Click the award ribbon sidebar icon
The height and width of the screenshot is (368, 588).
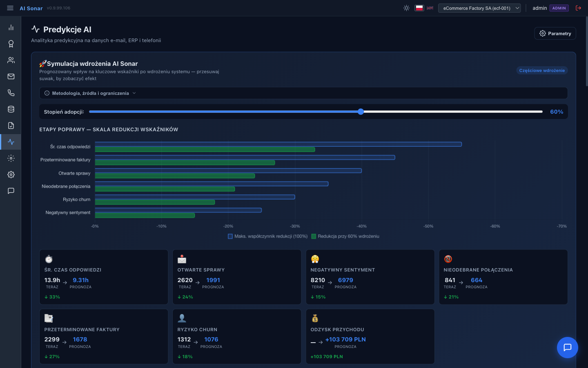click(11, 44)
